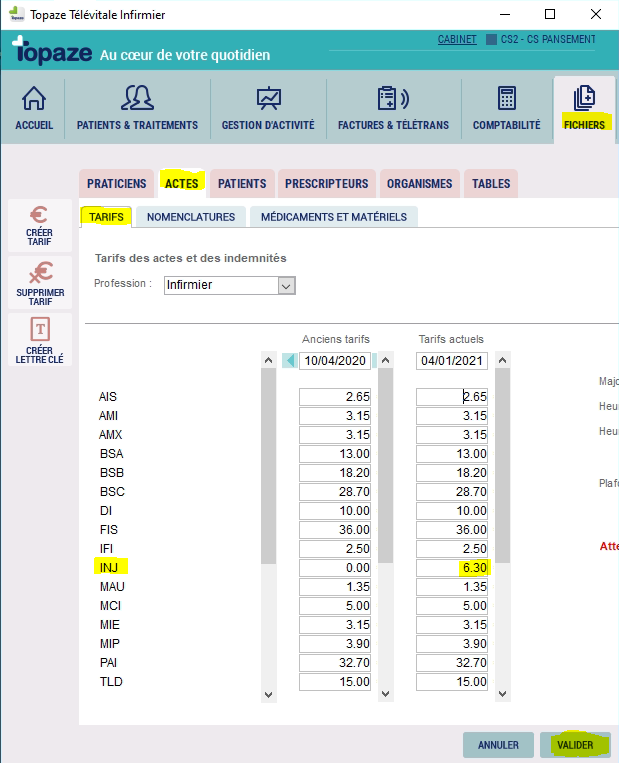Open Patients & Traitements section icon
The width and height of the screenshot is (619, 763).
click(x=137, y=97)
